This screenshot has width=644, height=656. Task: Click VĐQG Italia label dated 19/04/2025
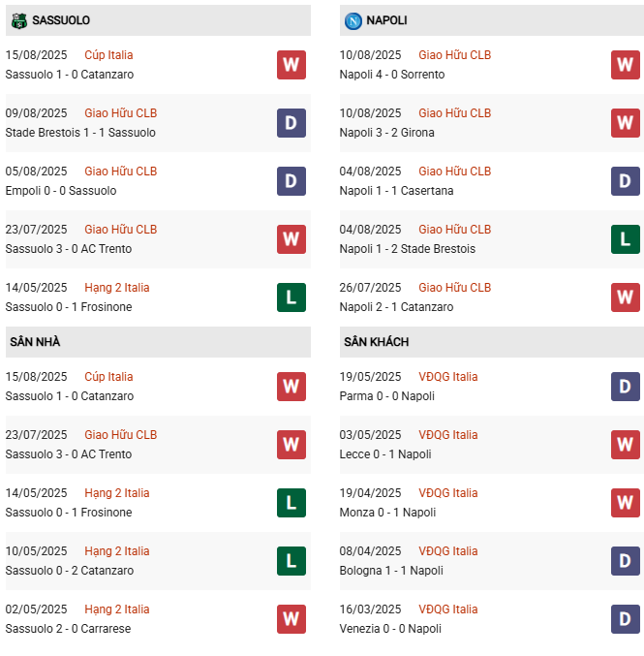pyautogui.click(x=448, y=493)
